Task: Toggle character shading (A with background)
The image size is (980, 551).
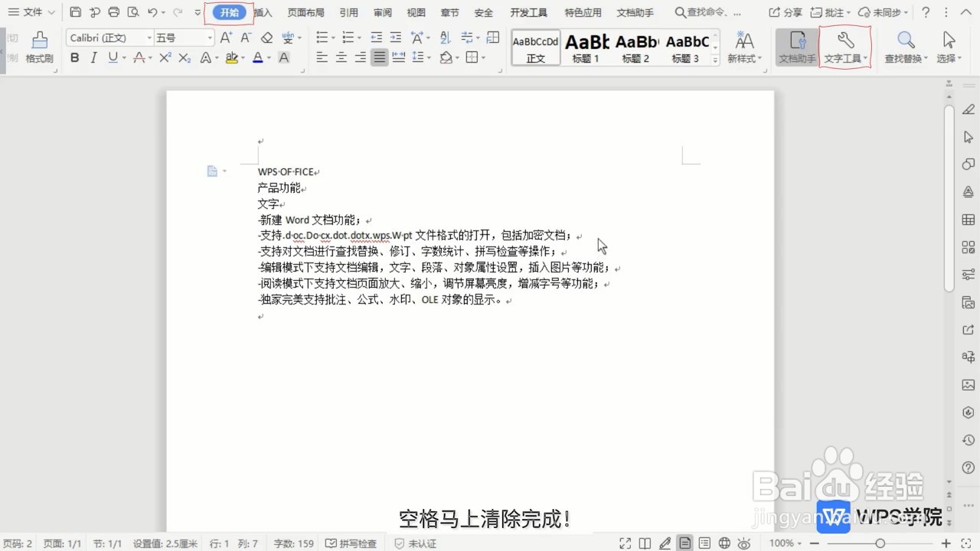Action: point(284,57)
